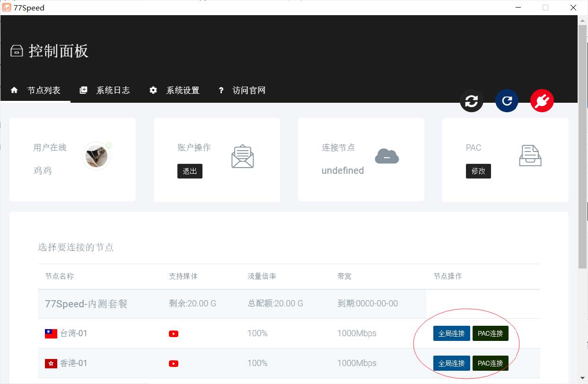Viewport: 588px width, 384px height.
Task: Click the undefined connection status text
Action: (x=343, y=170)
